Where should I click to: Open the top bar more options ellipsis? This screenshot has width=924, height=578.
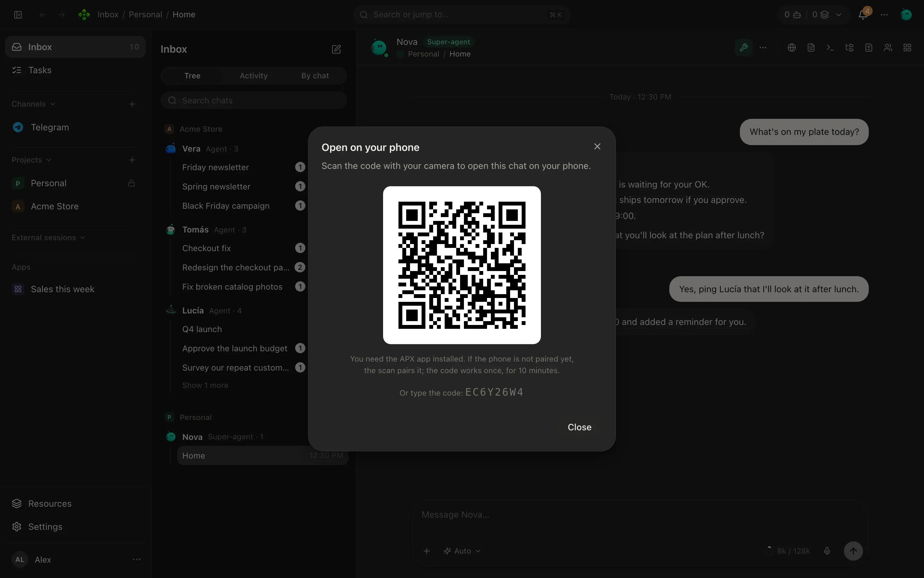pyautogui.click(x=884, y=14)
